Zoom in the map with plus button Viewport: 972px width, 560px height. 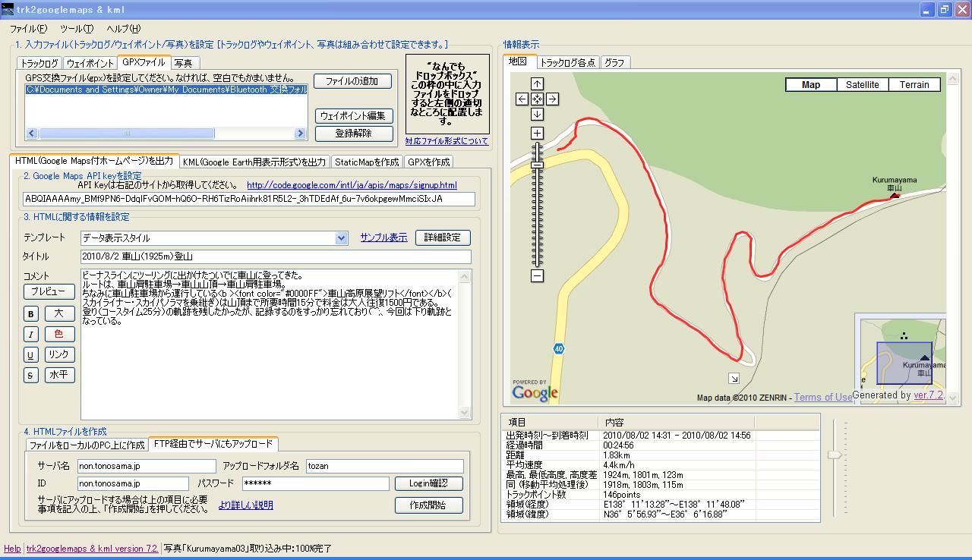(537, 133)
